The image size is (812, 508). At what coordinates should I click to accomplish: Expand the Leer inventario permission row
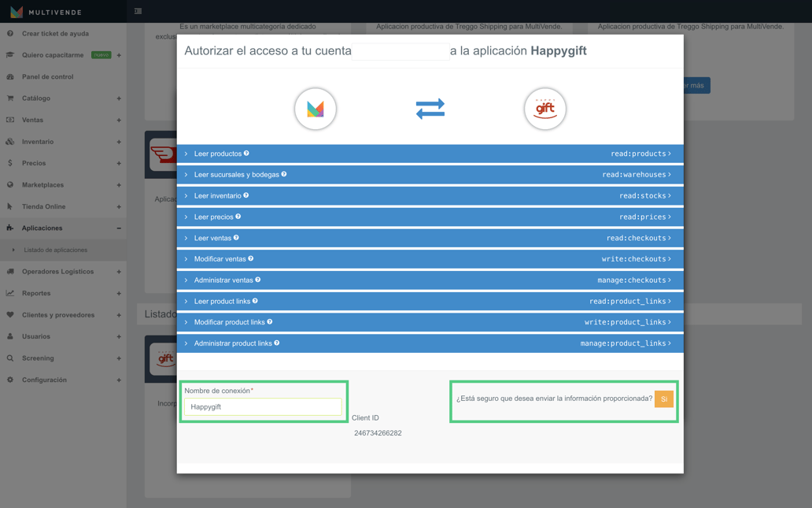430,196
